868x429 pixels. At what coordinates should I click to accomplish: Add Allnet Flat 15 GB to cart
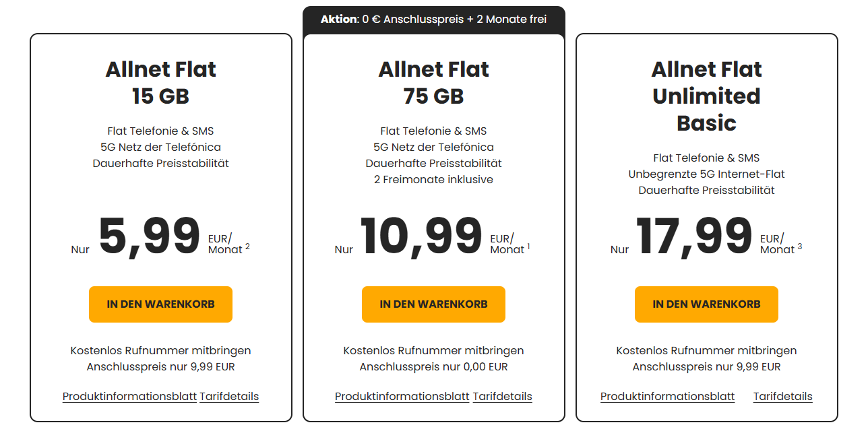coord(160,304)
